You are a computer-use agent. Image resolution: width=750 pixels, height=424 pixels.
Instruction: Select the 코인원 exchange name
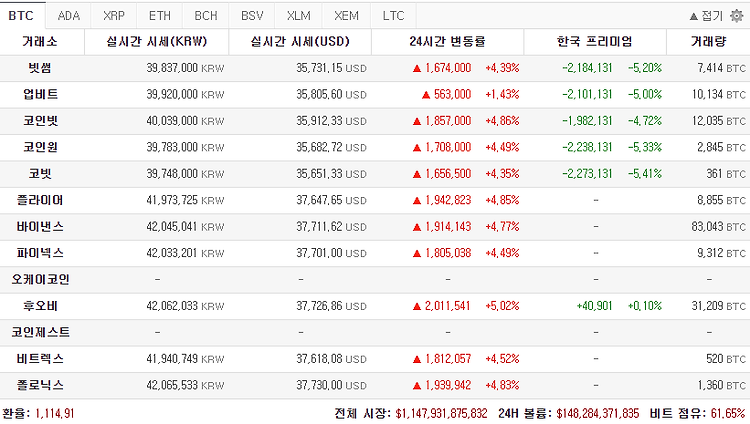(x=40, y=147)
